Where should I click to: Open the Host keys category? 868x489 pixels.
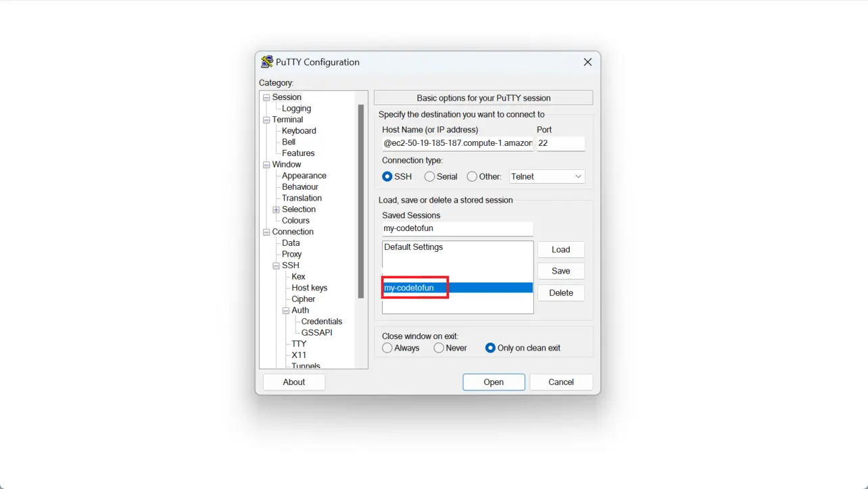309,288
